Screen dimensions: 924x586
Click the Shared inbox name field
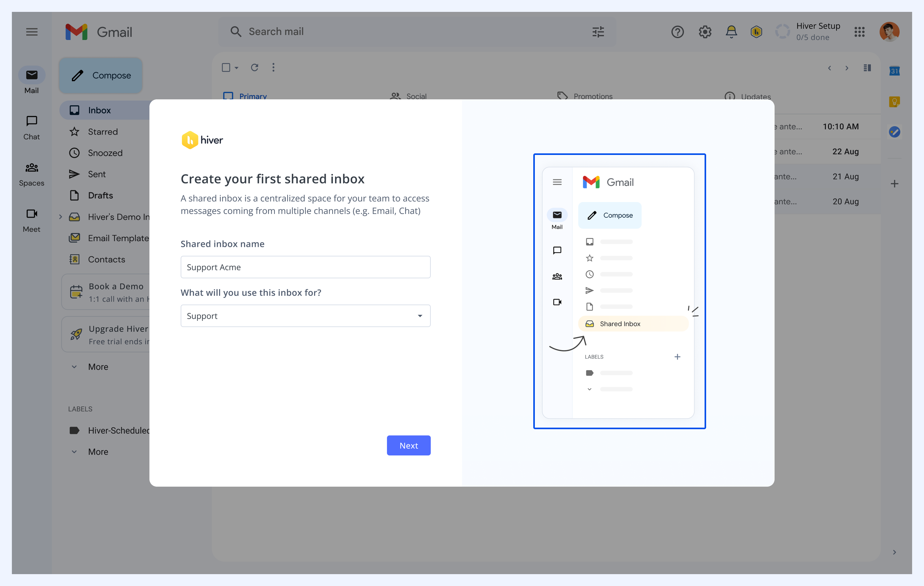tap(305, 267)
